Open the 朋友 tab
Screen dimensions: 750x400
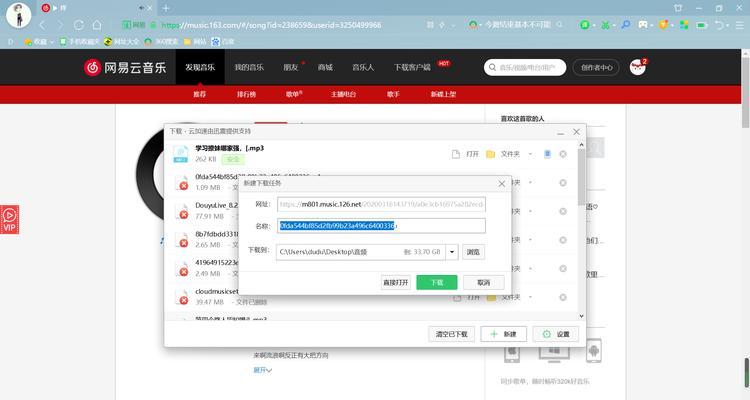[291, 67]
